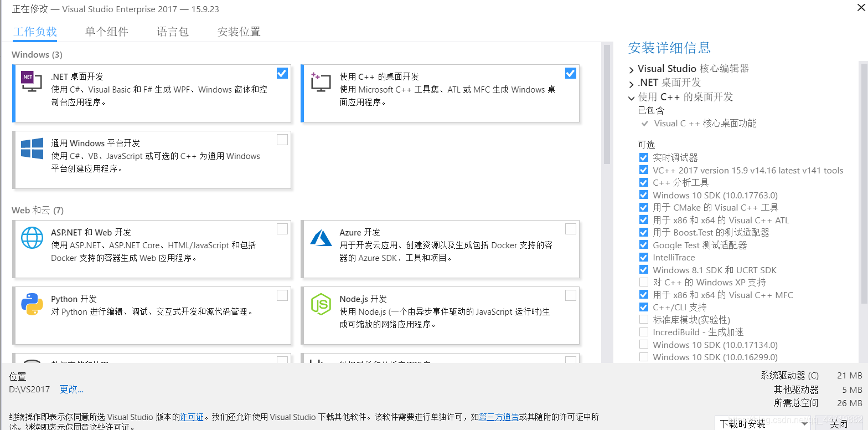Check the Python 开发 workload checkbox
The image size is (868, 430).
282,295
